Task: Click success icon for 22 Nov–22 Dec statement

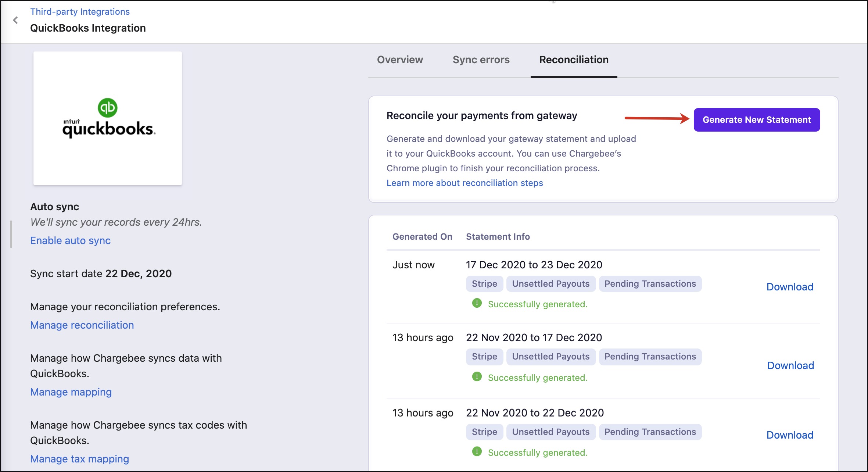Action: (x=477, y=452)
